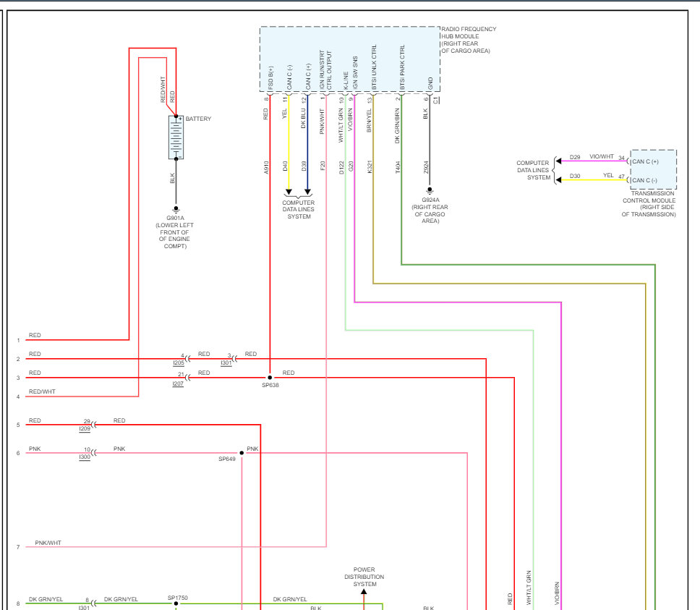
Task: Select splice point SP1750
Action: (x=176, y=603)
